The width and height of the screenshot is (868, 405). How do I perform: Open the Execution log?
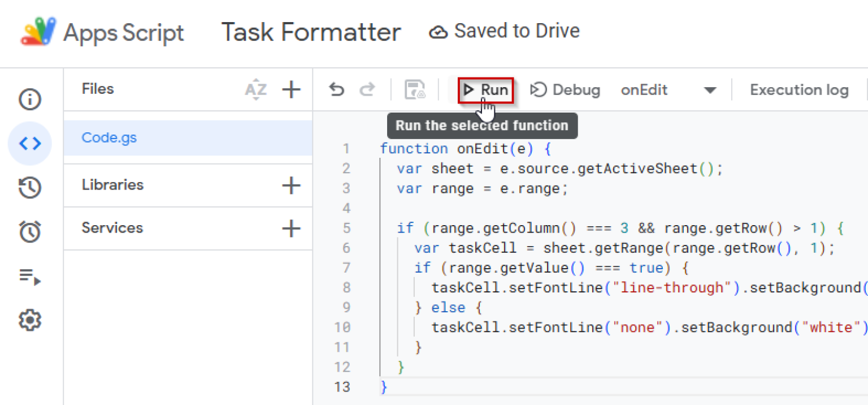(x=798, y=90)
